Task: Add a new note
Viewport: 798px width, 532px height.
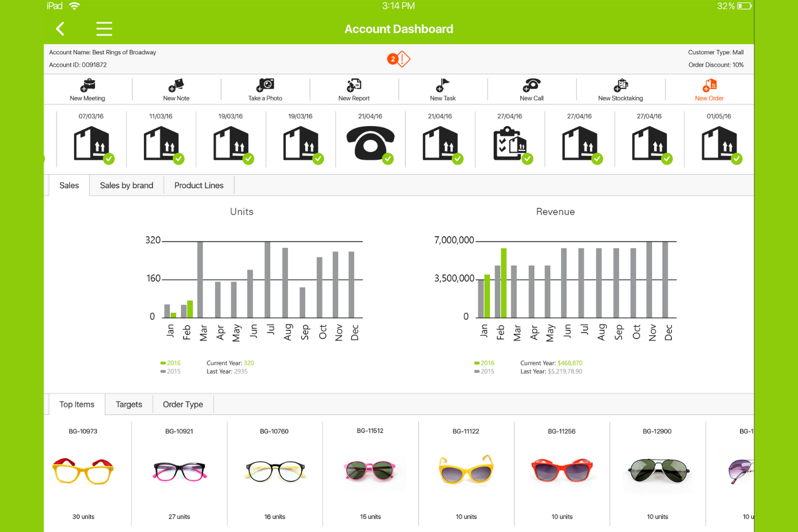Action: pos(176,89)
